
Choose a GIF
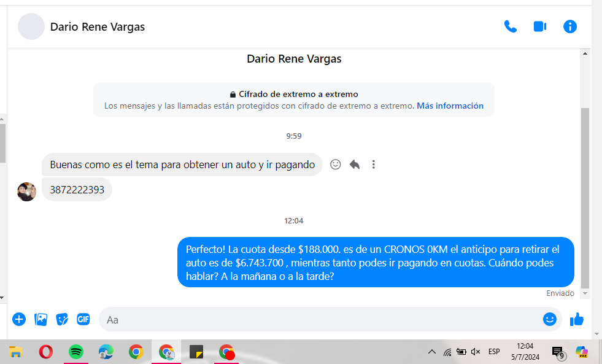(83, 319)
